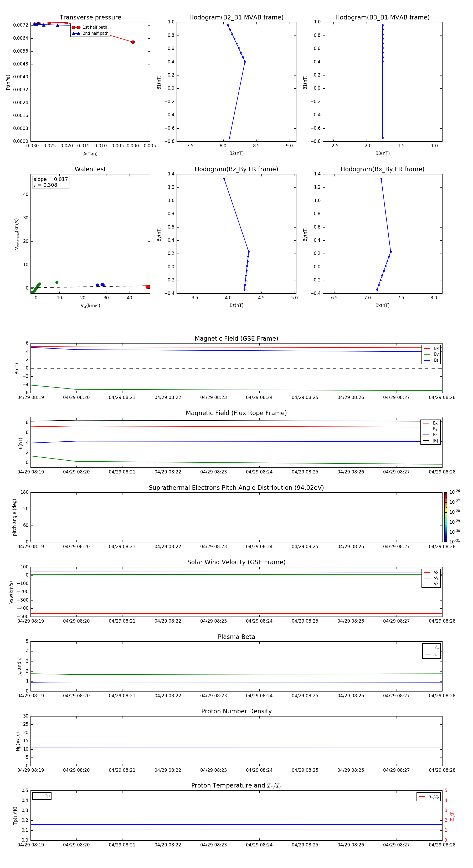Click the top point of Bz_By hodogram
This screenshot has width=473, height=868.
point(224,179)
